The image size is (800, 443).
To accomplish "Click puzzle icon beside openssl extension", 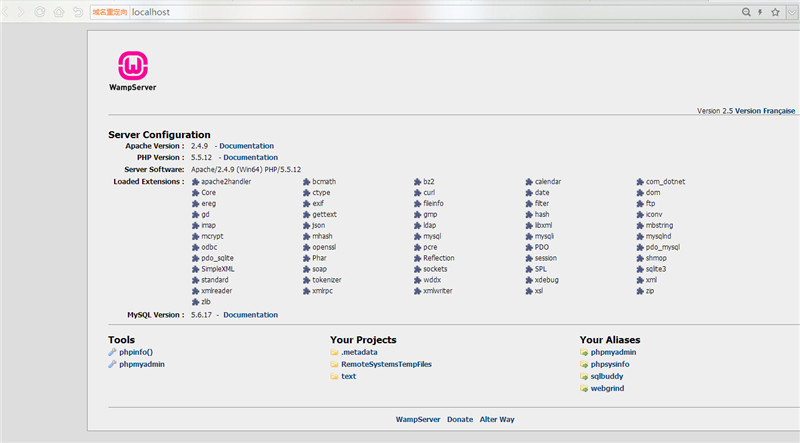I will coord(306,248).
